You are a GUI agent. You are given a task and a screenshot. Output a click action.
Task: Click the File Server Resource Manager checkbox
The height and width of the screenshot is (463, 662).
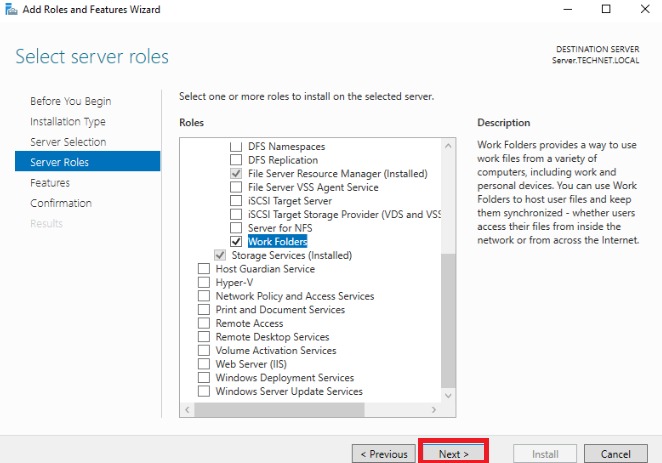[236, 173]
